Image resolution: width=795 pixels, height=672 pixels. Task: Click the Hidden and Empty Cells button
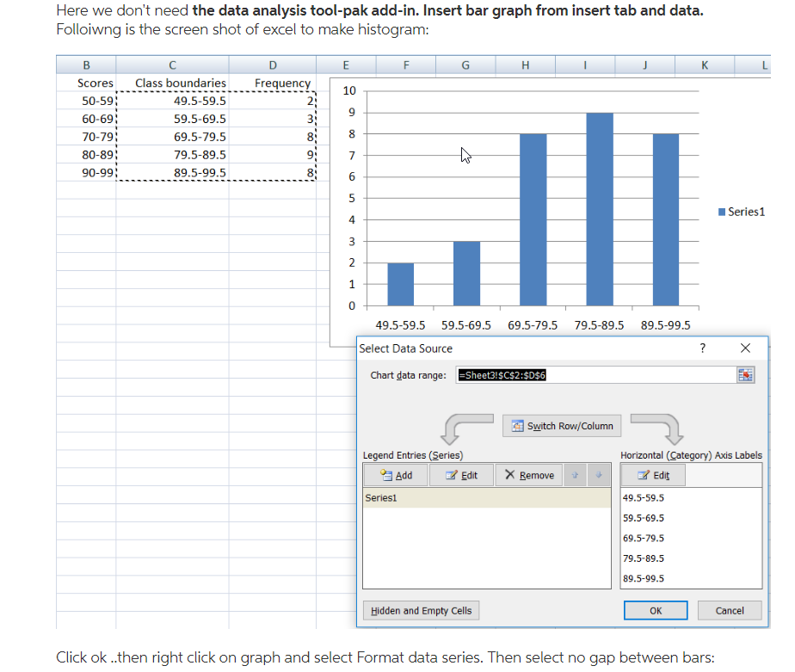point(421,610)
